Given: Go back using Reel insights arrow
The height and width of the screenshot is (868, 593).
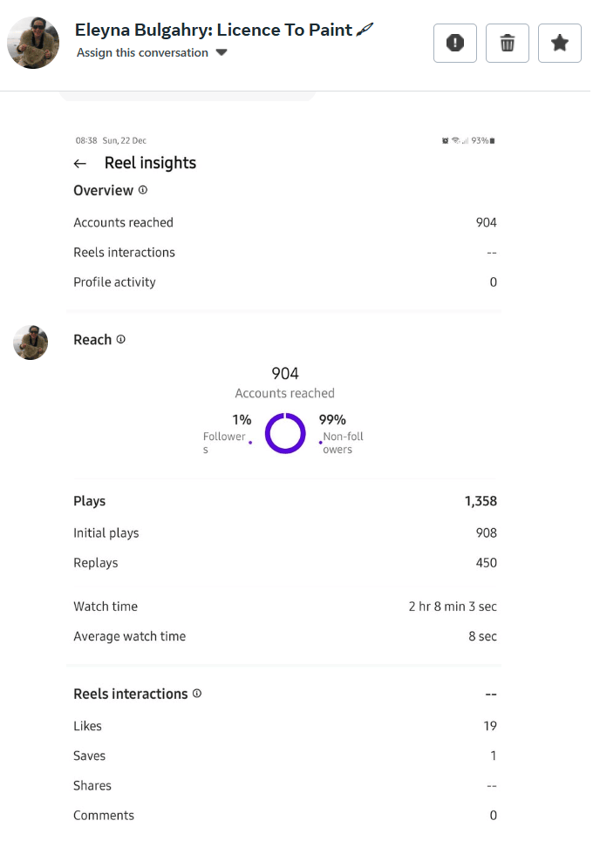Looking at the screenshot, I should (x=80, y=164).
